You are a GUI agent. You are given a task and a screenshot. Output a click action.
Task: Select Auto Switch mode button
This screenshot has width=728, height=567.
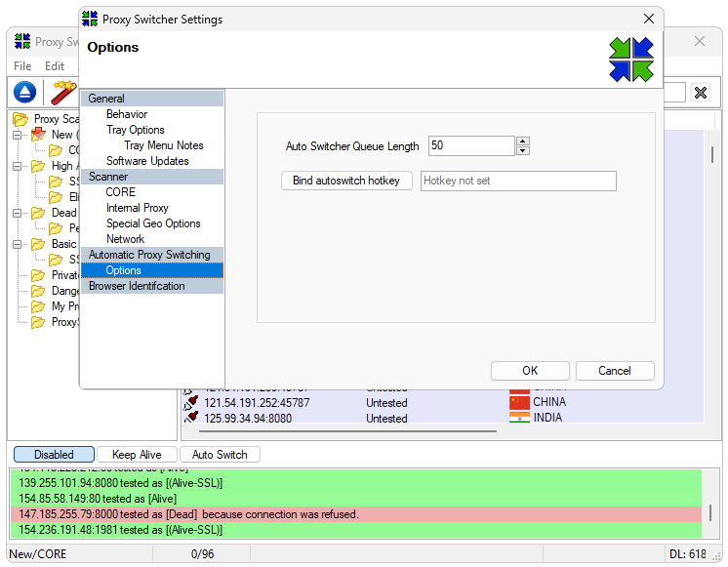pos(220,455)
